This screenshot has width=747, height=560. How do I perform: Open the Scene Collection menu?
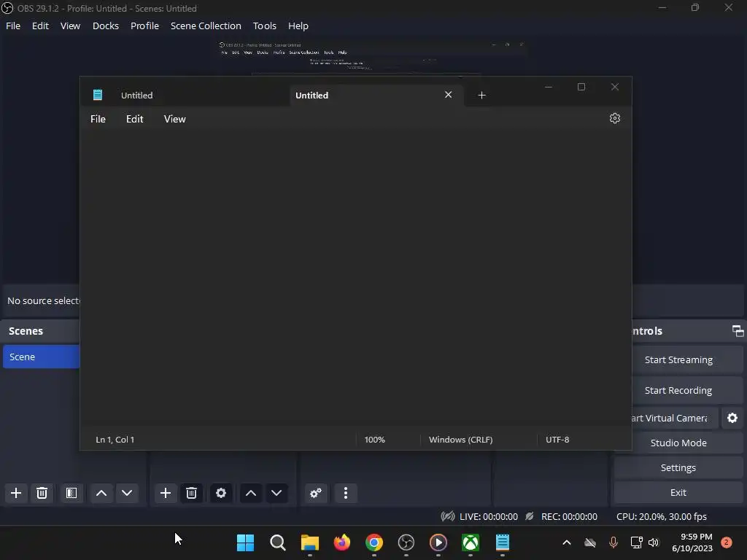[206, 26]
